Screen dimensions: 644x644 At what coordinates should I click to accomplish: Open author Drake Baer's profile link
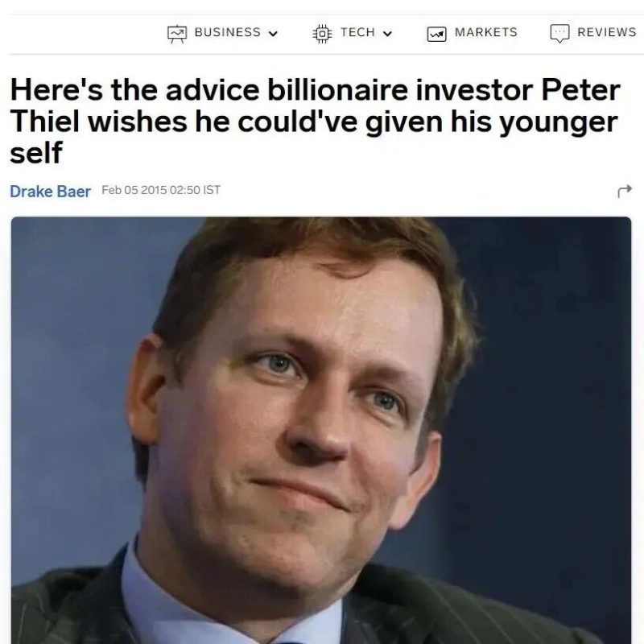tap(50, 192)
